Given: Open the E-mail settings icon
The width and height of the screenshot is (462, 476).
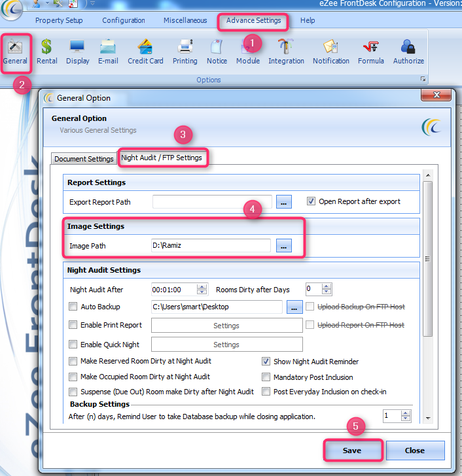Looking at the screenshot, I should point(108,46).
